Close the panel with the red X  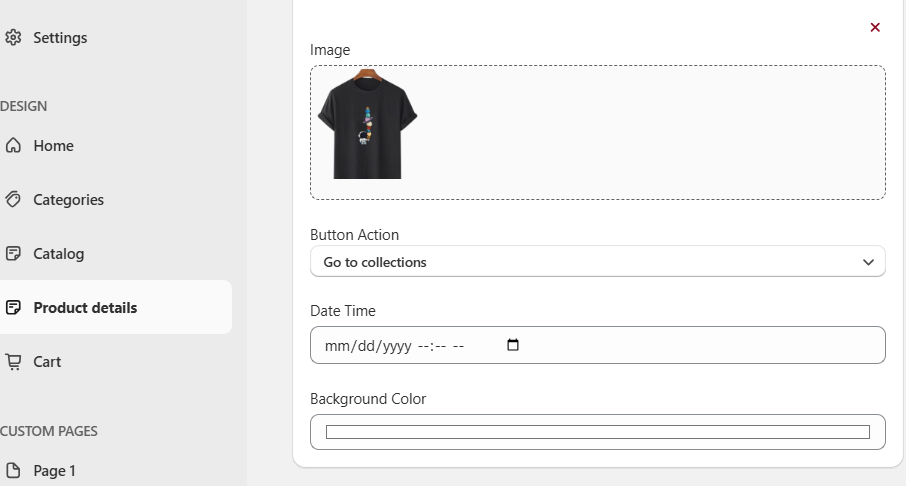coord(875,27)
